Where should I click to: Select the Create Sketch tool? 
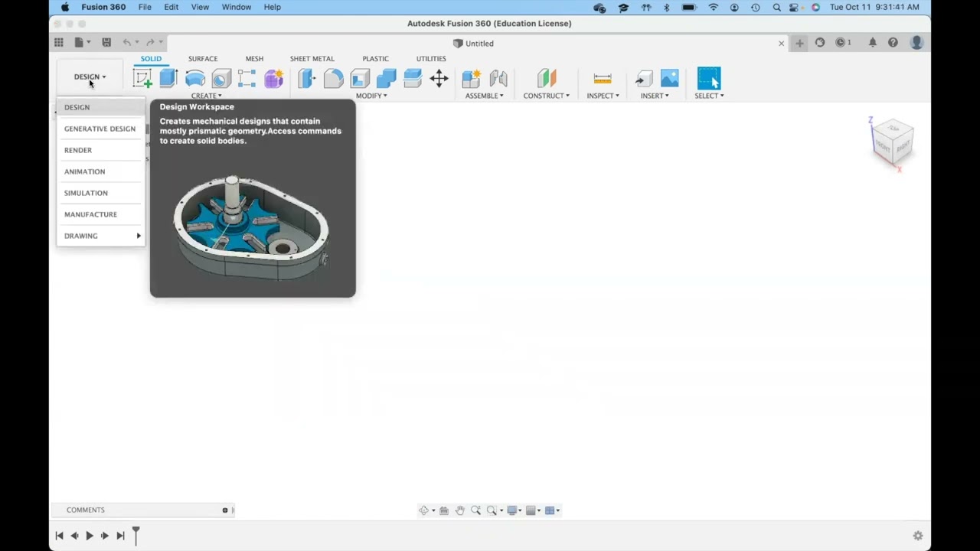pos(142,78)
